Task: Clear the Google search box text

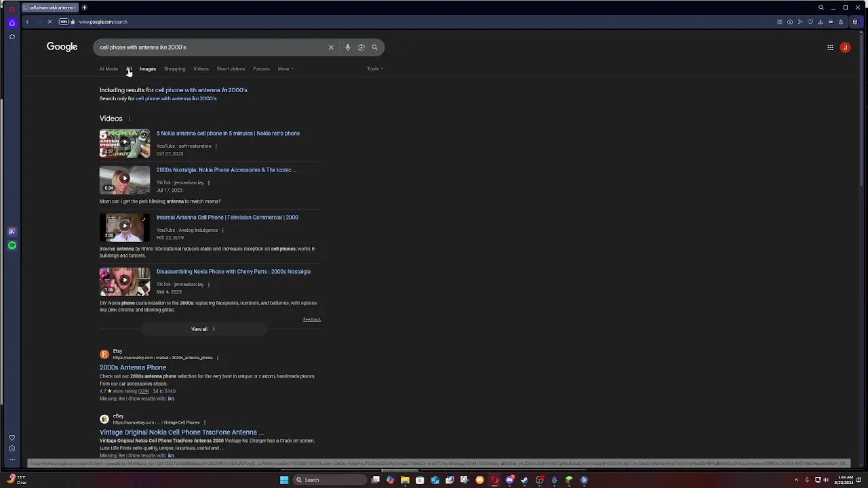Action: coord(331,47)
